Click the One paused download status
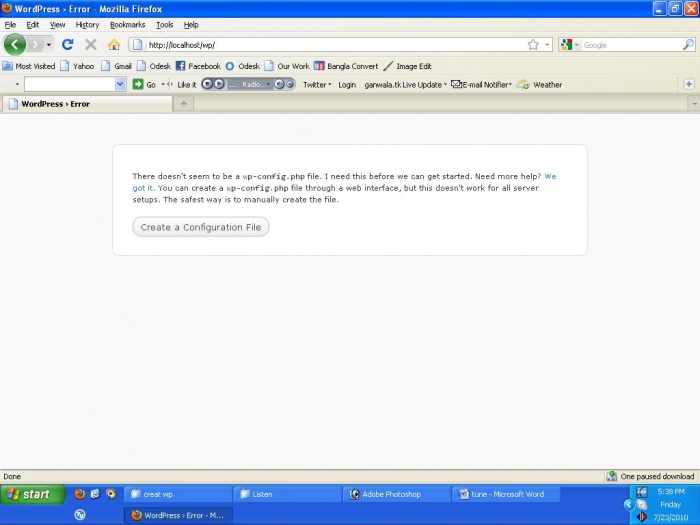 (651, 476)
